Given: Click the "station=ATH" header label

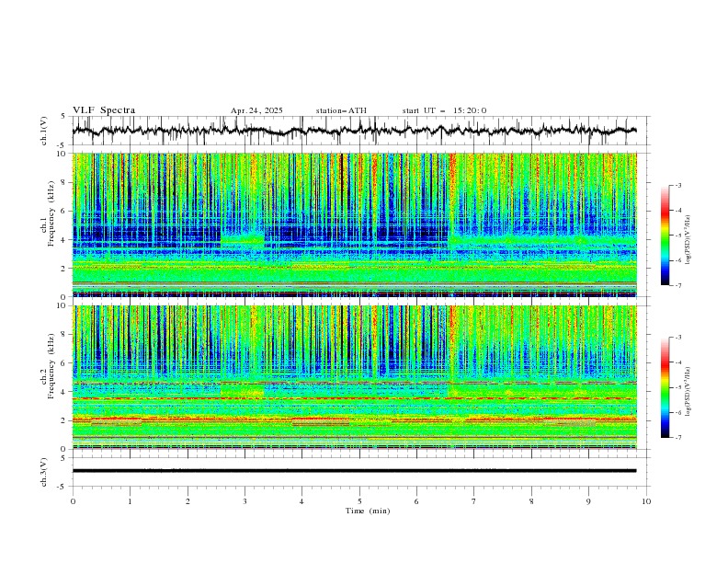Looking at the screenshot, I should (341, 110).
